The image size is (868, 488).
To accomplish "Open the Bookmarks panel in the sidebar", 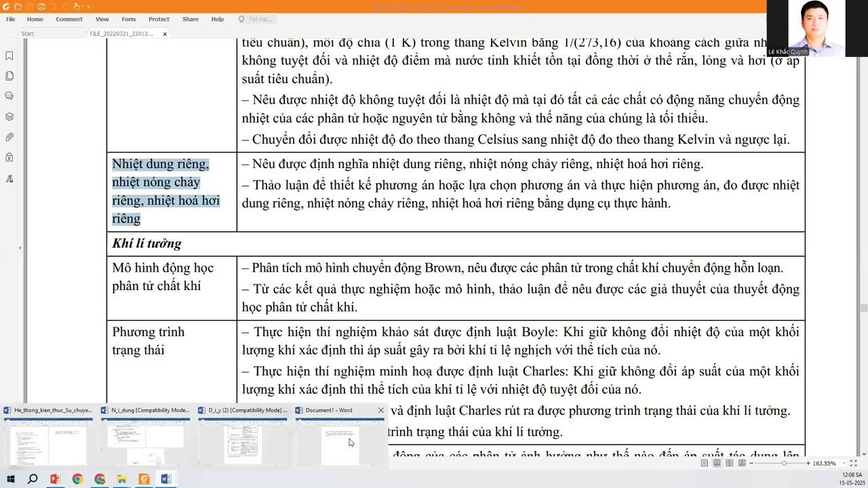I will tap(9, 56).
